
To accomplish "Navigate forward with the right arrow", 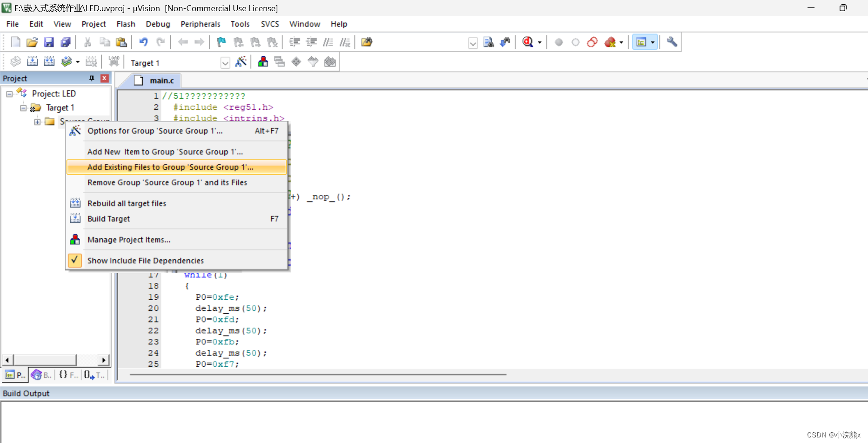I will [200, 42].
